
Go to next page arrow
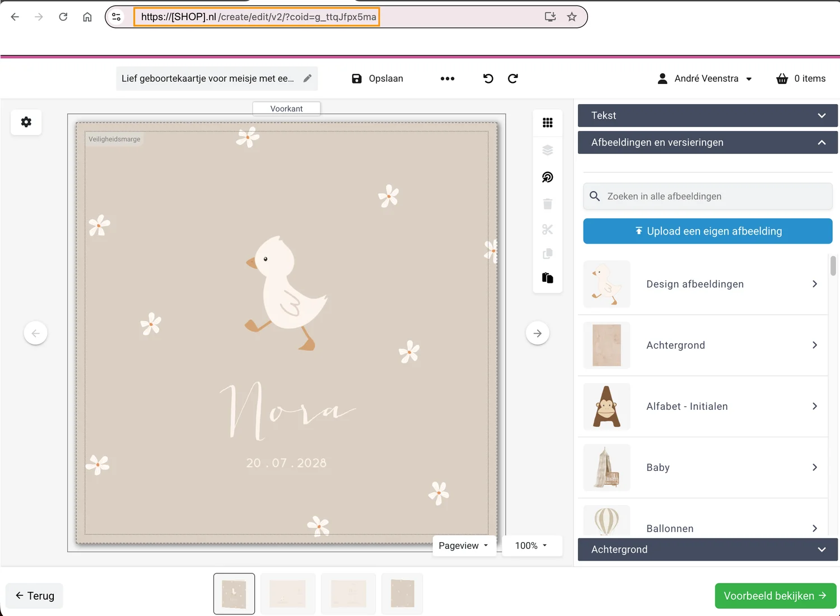pyautogui.click(x=537, y=333)
